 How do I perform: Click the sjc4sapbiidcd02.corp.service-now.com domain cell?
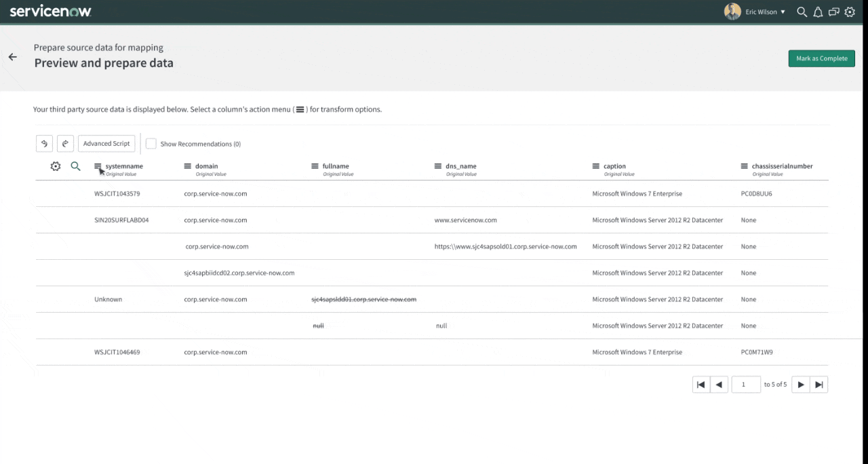tap(239, 273)
